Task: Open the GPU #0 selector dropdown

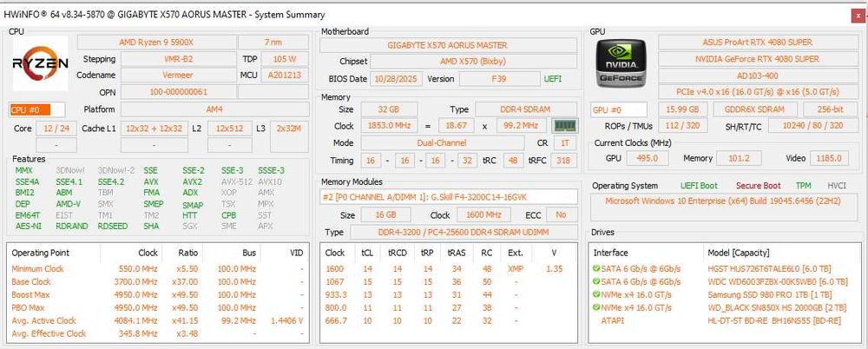Action: point(619,109)
